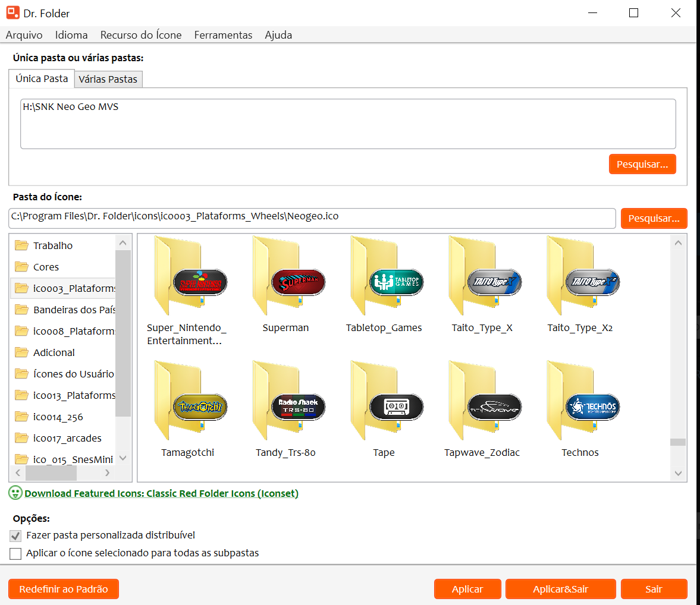Select ico013_Plataforms category
700x605 pixels.
tap(62, 395)
